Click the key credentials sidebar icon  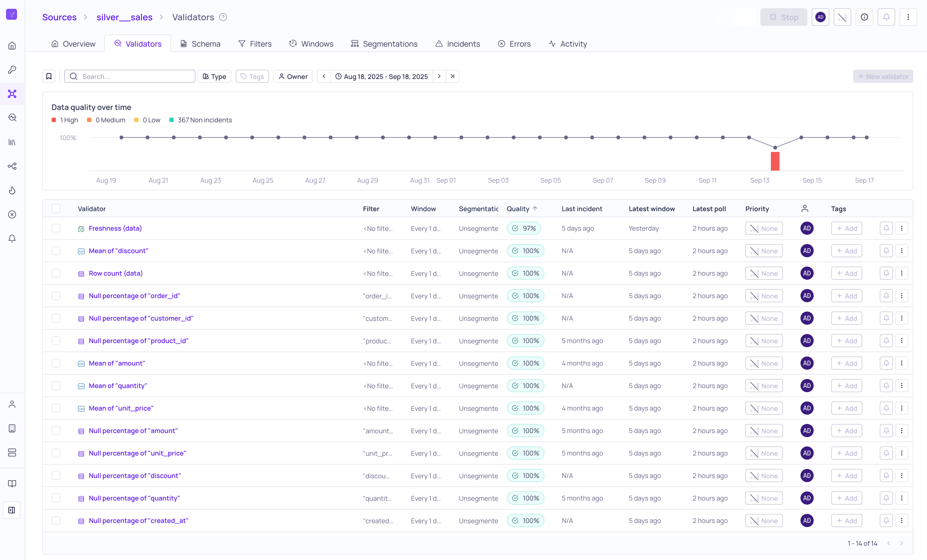(12, 70)
